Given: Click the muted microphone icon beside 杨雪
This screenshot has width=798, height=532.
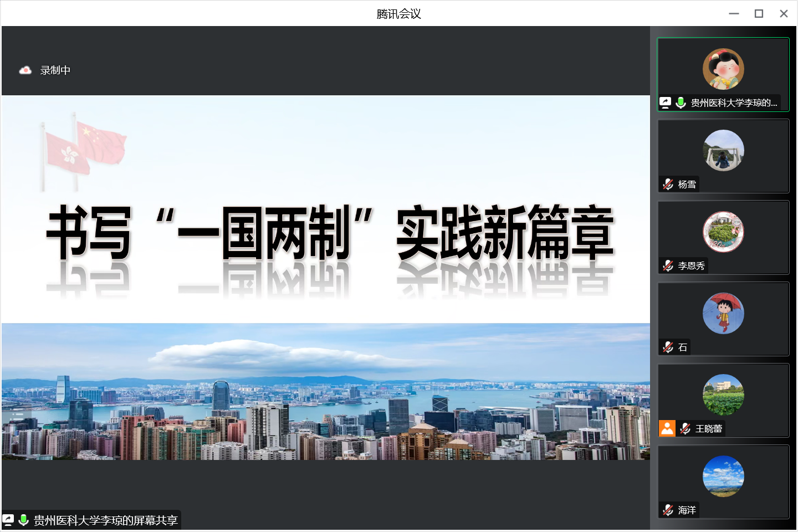Looking at the screenshot, I should [668, 184].
